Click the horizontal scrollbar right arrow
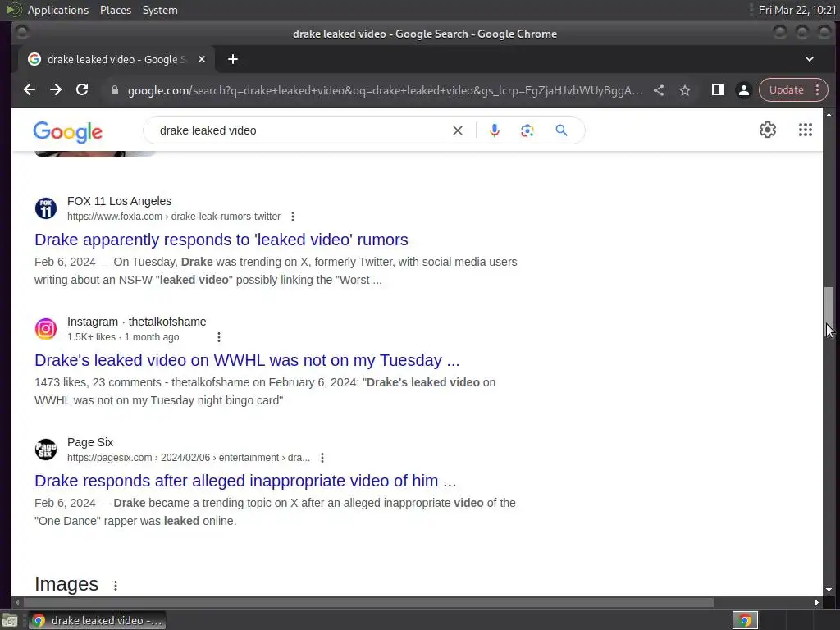Screen dimensions: 840x630 [x=816, y=603]
